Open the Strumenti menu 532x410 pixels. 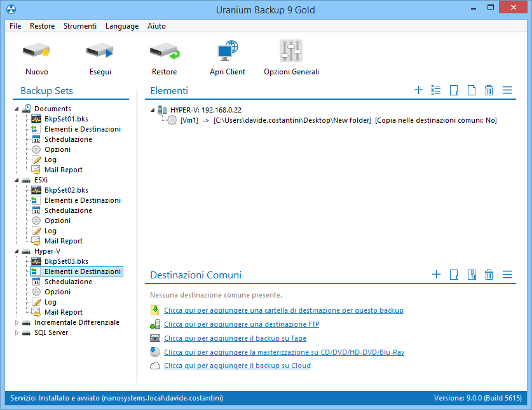80,26
